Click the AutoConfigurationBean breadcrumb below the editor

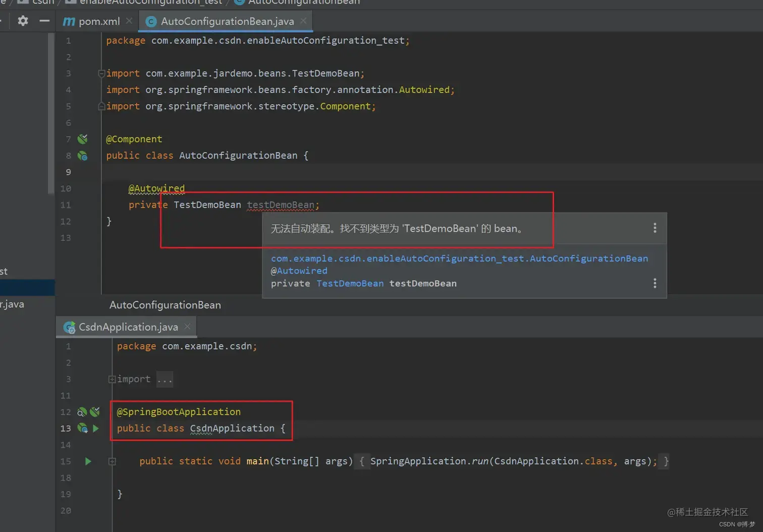[165, 305]
